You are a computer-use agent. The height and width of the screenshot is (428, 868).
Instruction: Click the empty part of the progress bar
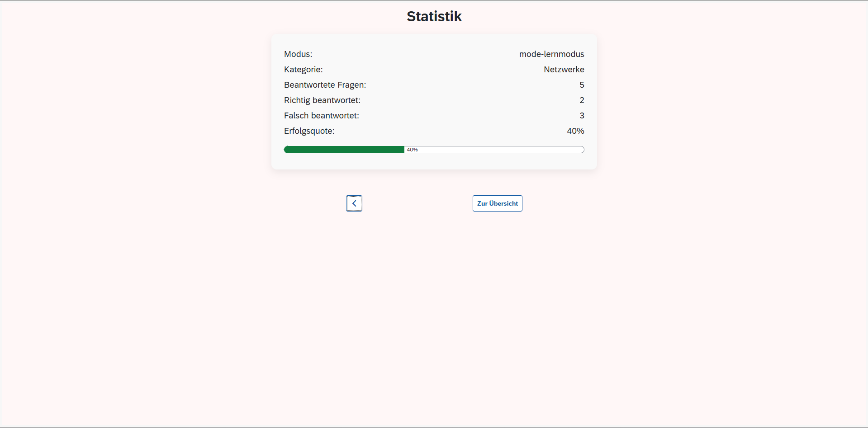coord(498,150)
